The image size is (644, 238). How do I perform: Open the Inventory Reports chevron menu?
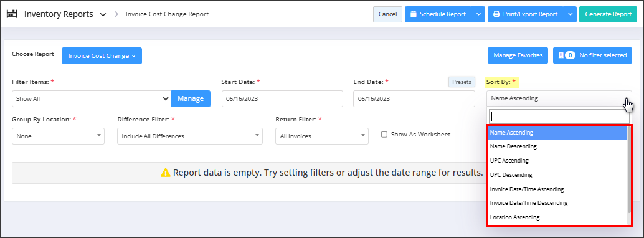tap(103, 14)
